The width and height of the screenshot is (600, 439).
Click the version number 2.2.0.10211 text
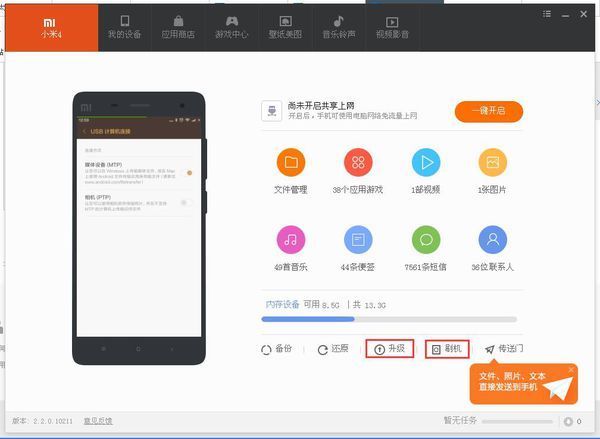click(x=53, y=421)
